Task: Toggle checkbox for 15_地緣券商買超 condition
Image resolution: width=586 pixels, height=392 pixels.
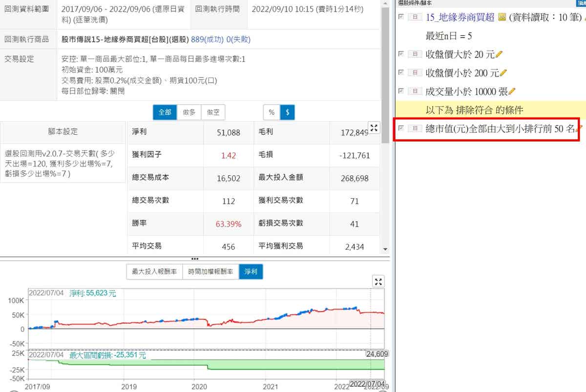Action: coord(401,17)
